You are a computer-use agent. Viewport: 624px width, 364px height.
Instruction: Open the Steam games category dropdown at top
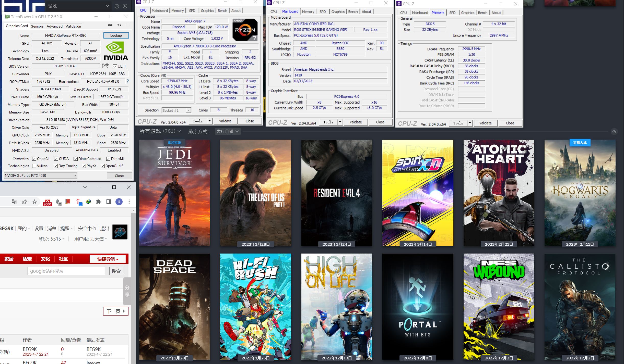[x=79, y=6]
